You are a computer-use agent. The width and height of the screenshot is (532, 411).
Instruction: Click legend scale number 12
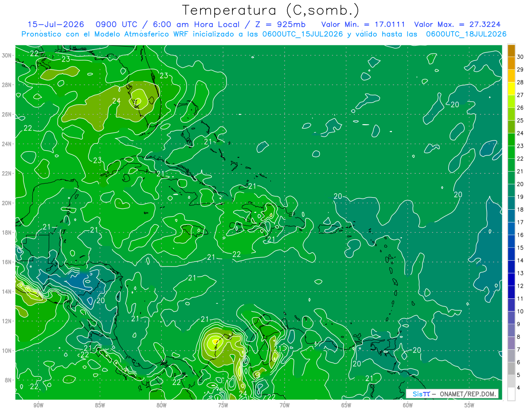coord(520,286)
